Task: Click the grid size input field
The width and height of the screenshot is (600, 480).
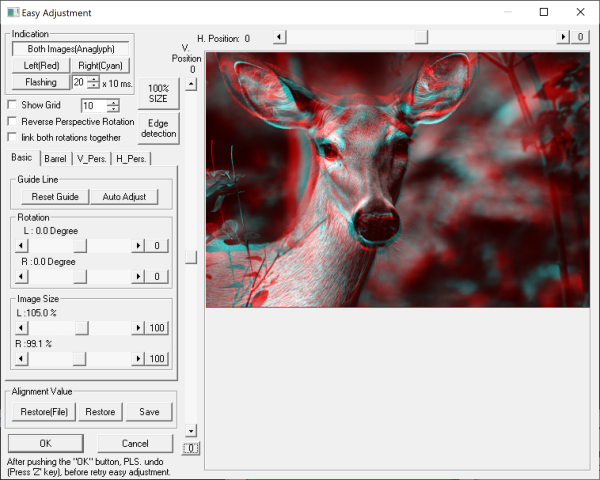Action: tap(94, 106)
